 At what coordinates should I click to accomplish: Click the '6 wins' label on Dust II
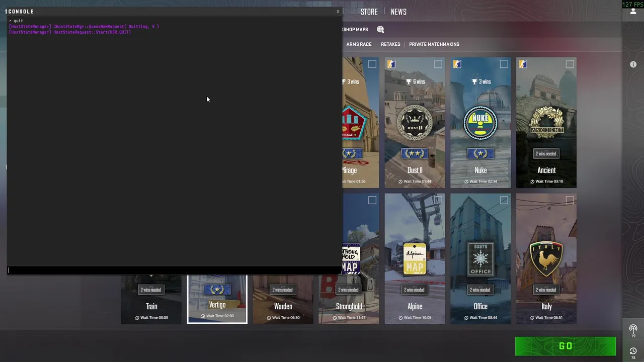[419, 81]
